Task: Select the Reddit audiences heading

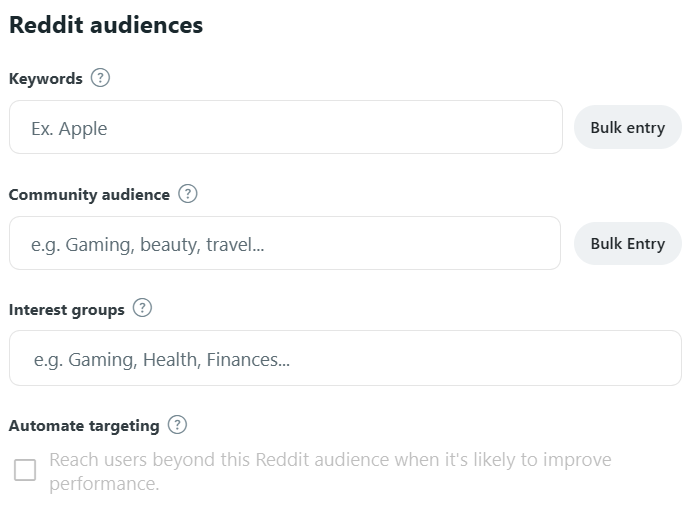Action: tap(106, 25)
